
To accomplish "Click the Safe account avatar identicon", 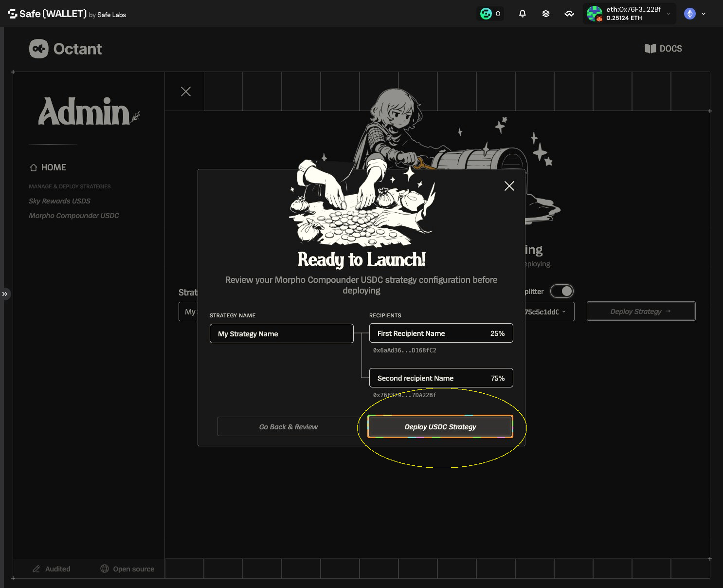I will [595, 14].
